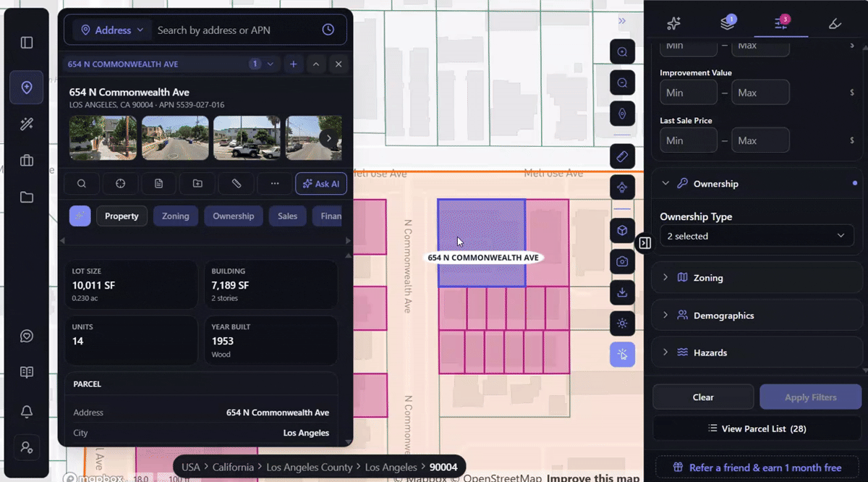Open View Parcel List
Screen dimensions: 868x482
757,428
